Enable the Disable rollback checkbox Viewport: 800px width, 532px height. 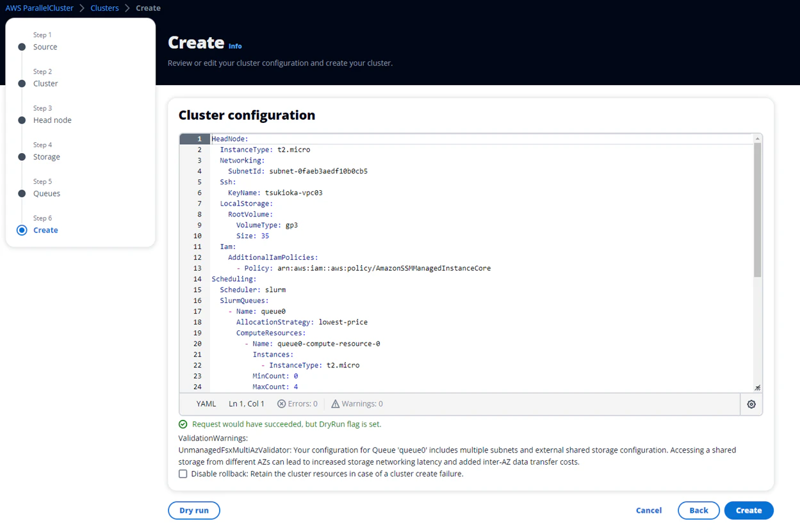tap(183, 474)
